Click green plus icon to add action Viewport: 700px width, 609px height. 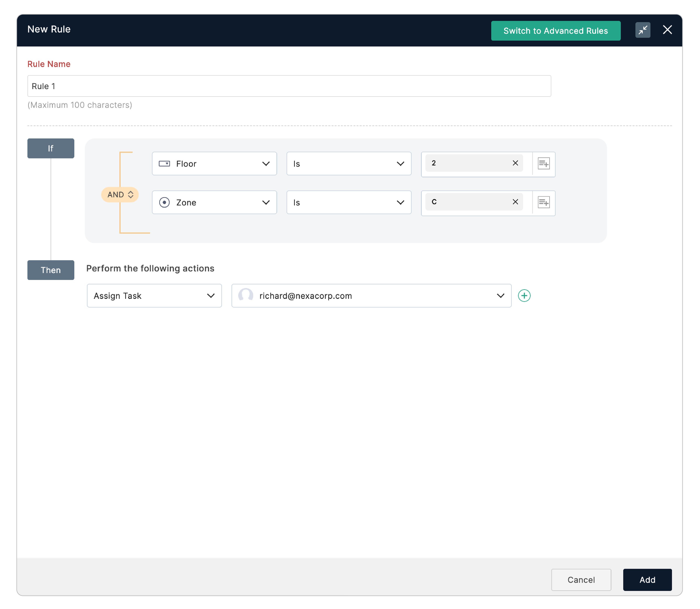coord(524,296)
